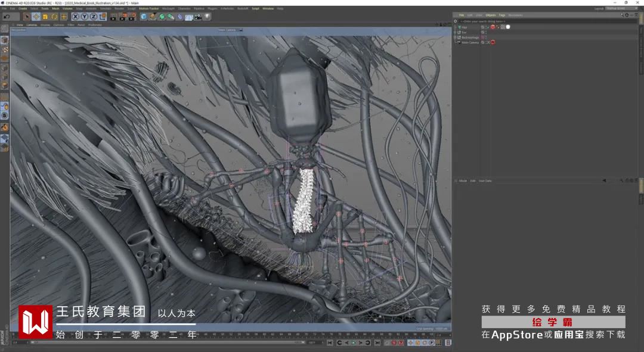
Task: Click Render View clapperboard icon
Action: point(113,17)
